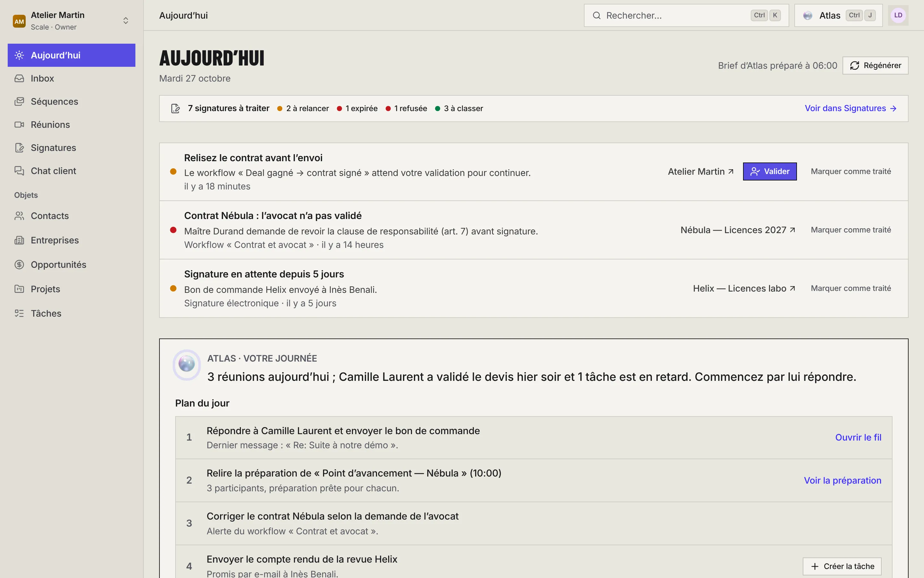Viewport: 924px width, 578px height.
Task: Go to Séquences in the sidebar
Action: click(x=72, y=102)
